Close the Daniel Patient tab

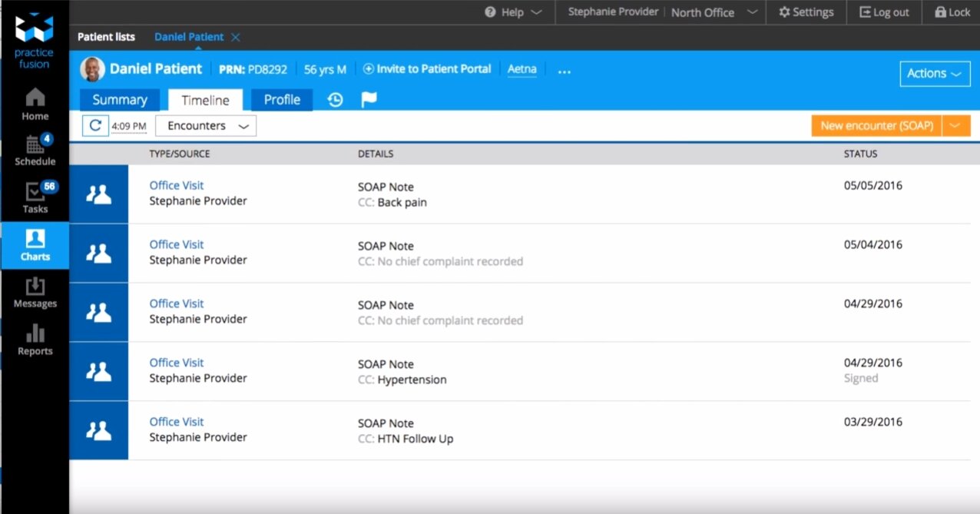click(236, 37)
